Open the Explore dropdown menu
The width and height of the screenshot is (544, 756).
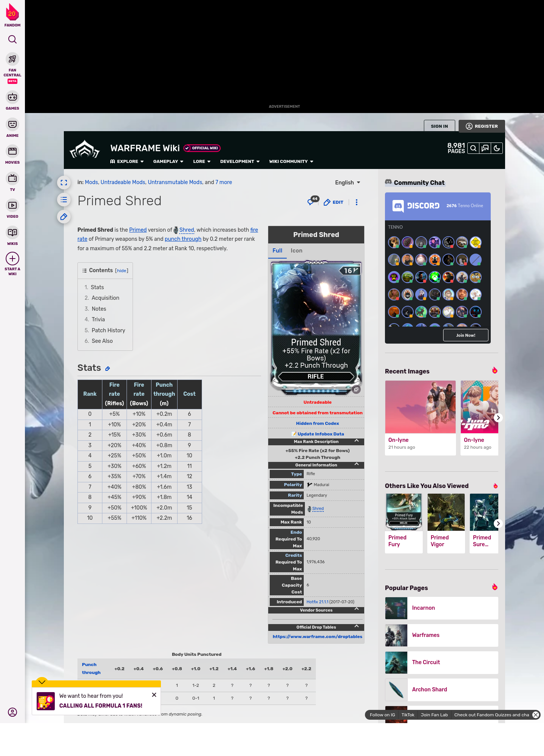[x=127, y=161]
